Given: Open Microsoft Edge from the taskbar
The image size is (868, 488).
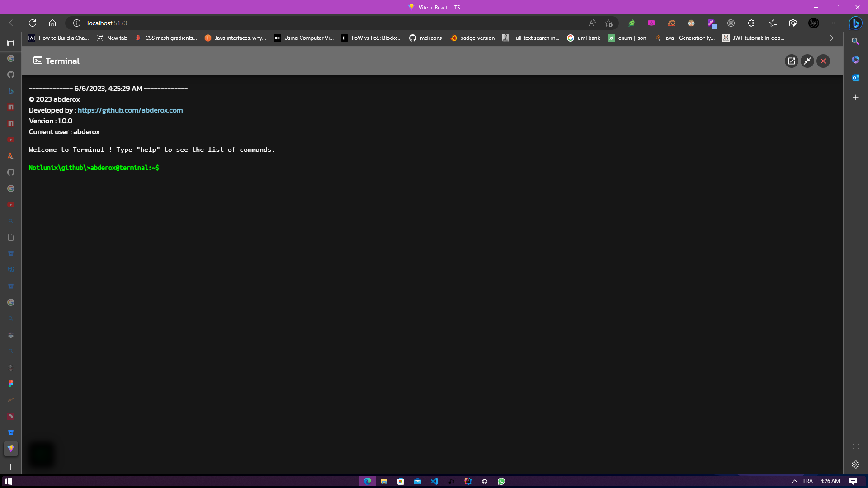Looking at the screenshot, I should point(368,481).
